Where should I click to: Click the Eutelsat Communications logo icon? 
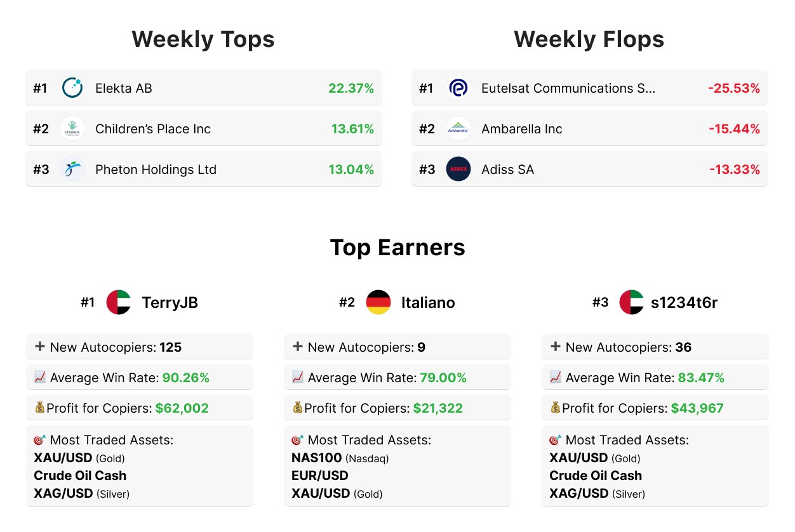pyautogui.click(x=458, y=88)
